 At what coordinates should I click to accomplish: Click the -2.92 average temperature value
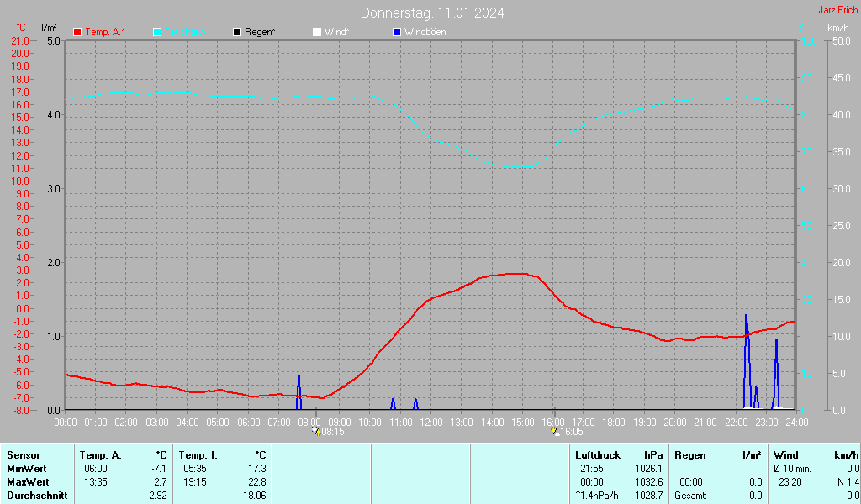click(156, 496)
